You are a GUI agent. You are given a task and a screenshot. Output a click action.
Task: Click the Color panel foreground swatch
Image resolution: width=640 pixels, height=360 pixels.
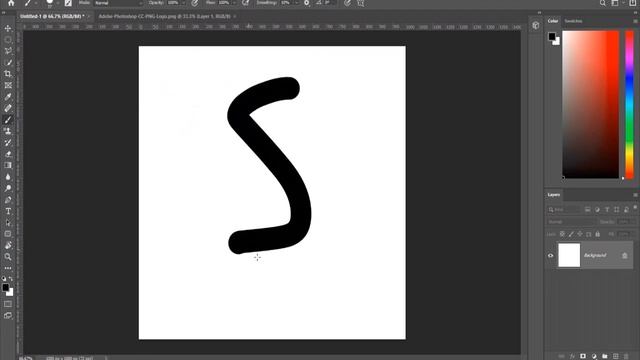tap(552, 36)
